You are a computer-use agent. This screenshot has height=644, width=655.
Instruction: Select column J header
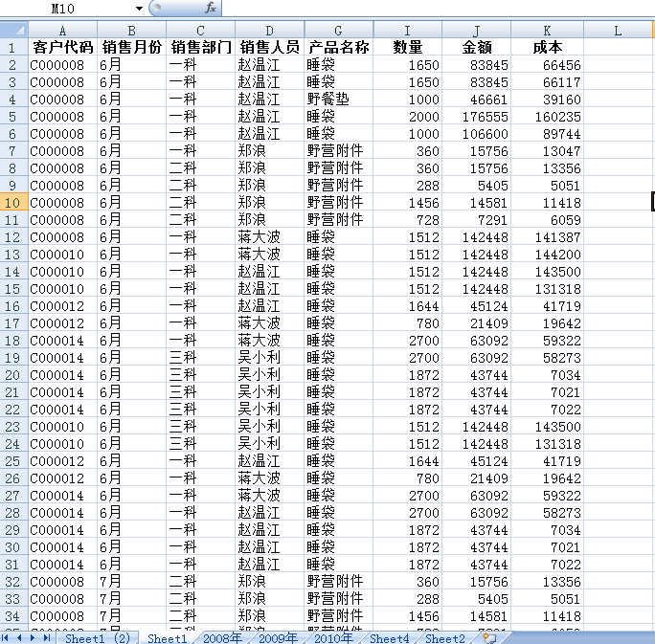[476, 31]
